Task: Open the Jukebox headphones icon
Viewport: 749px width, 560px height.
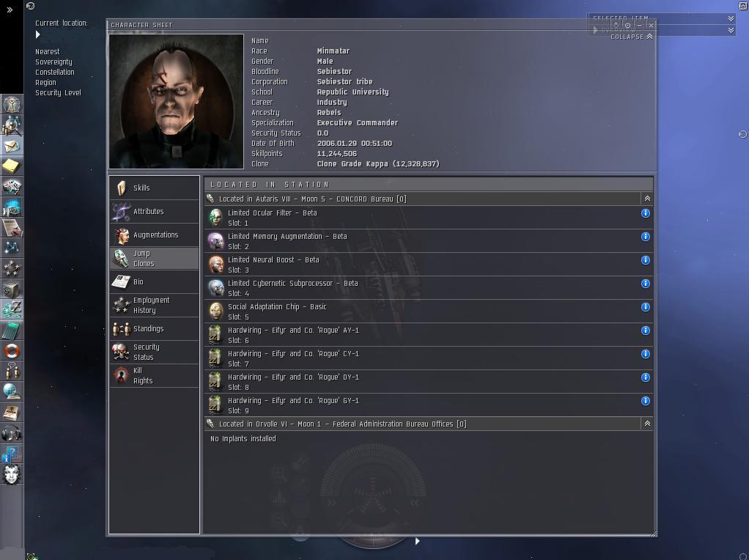Action: click(x=12, y=433)
